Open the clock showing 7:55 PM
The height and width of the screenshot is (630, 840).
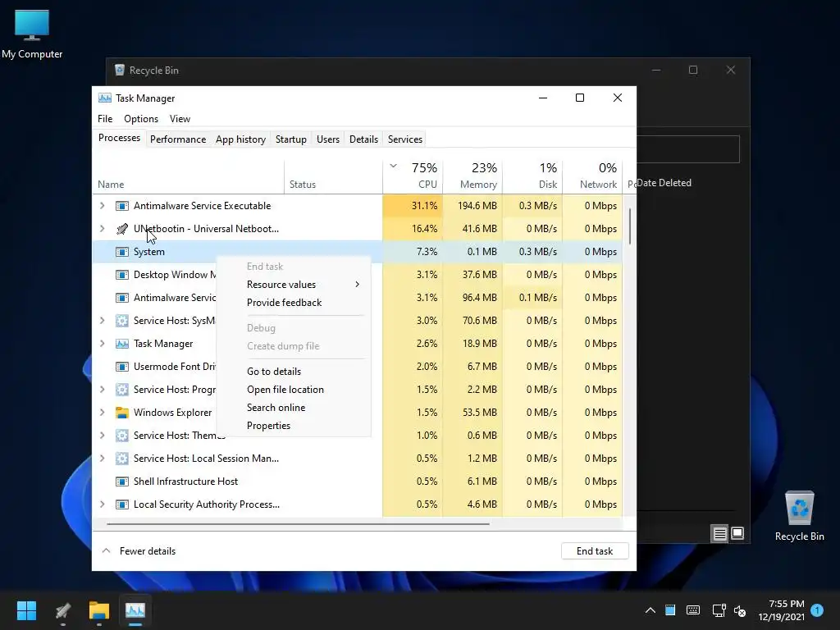(782, 610)
